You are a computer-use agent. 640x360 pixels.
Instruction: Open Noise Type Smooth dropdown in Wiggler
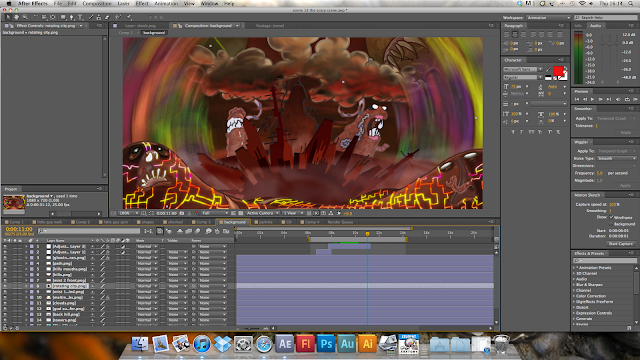(x=617, y=158)
